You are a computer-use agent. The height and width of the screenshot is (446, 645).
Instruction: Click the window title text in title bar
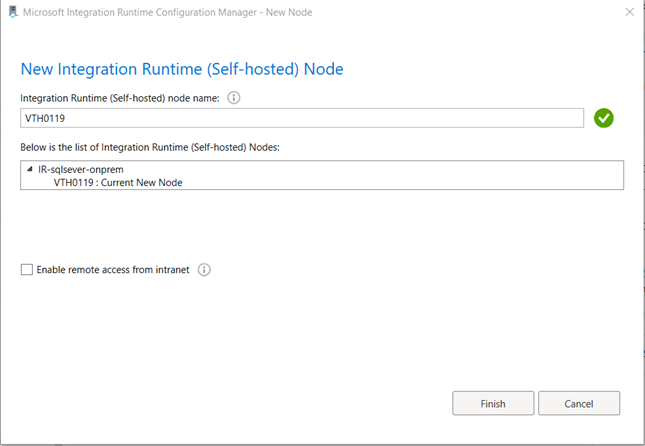pyautogui.click(x=167, y=12)
